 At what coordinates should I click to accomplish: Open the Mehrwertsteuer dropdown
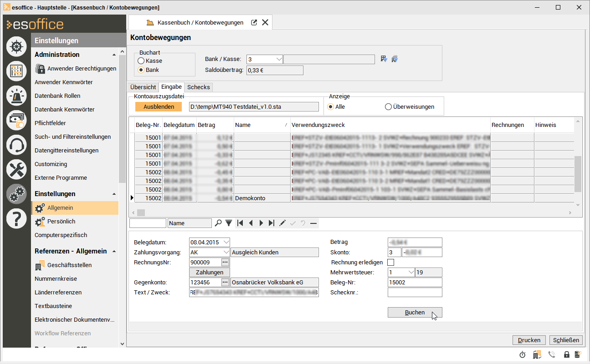point(410,273)
